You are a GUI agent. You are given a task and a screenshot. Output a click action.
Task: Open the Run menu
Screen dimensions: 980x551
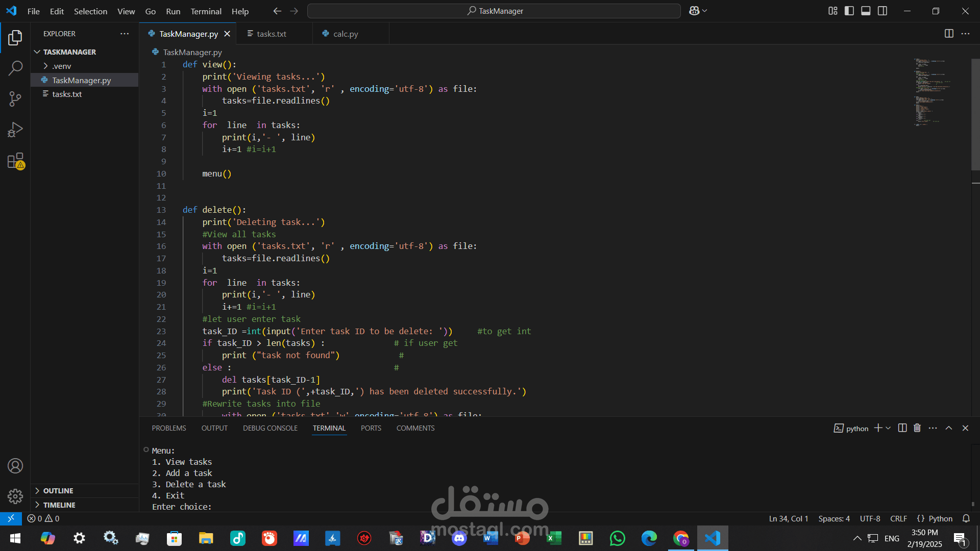pyautogui.click(x=173, y=11)
